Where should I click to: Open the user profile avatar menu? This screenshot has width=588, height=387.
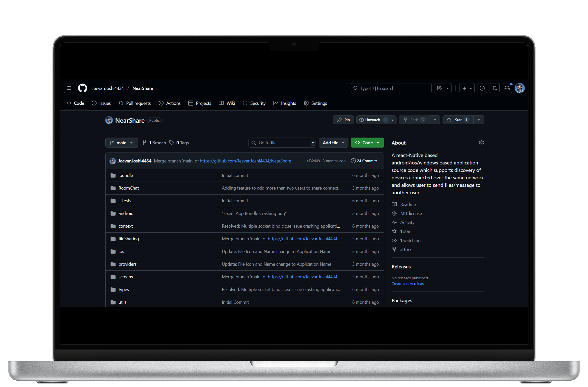point(520,88)
